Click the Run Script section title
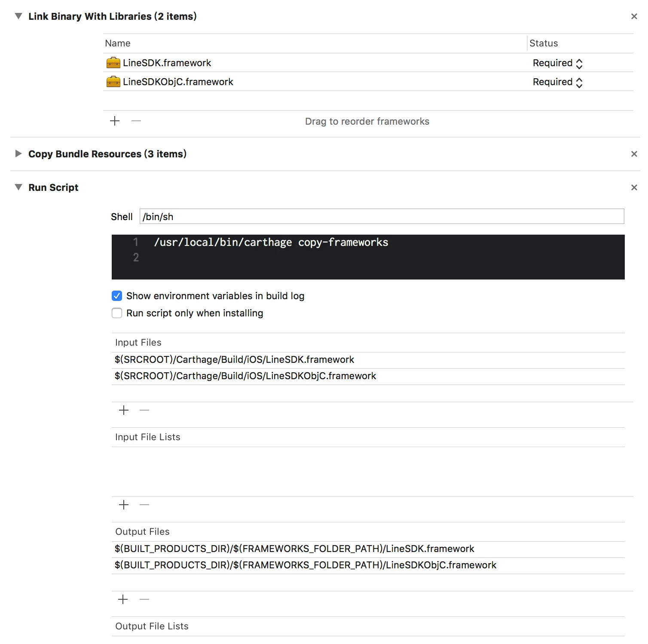The image size is (648, 644). pos(53,187)
